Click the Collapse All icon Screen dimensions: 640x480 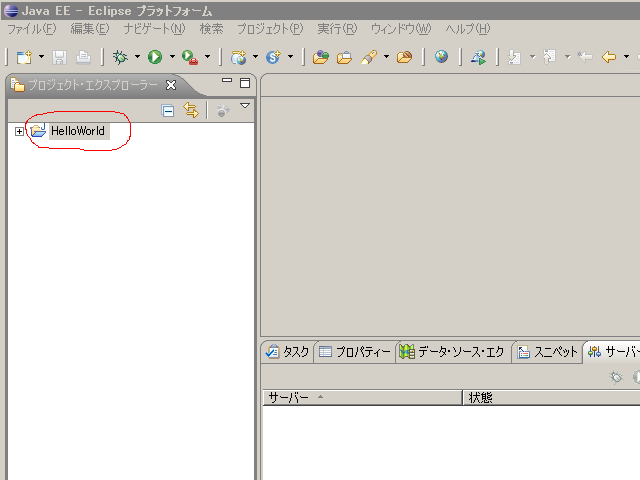168,111
